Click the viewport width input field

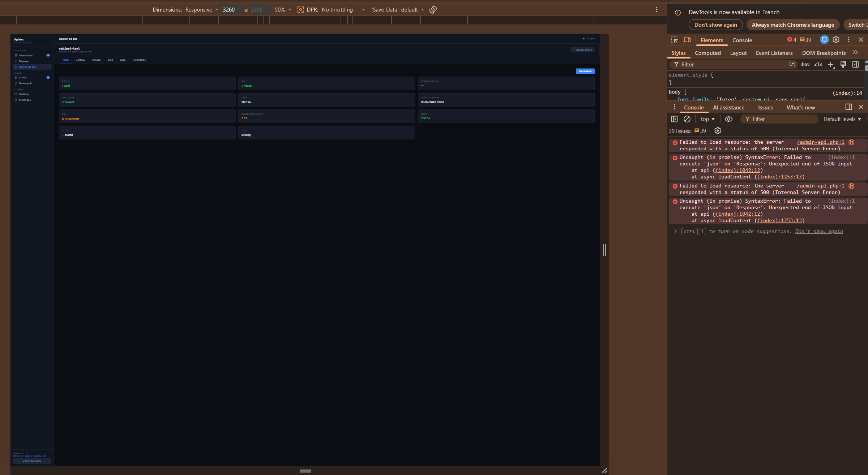coord(231,10)
